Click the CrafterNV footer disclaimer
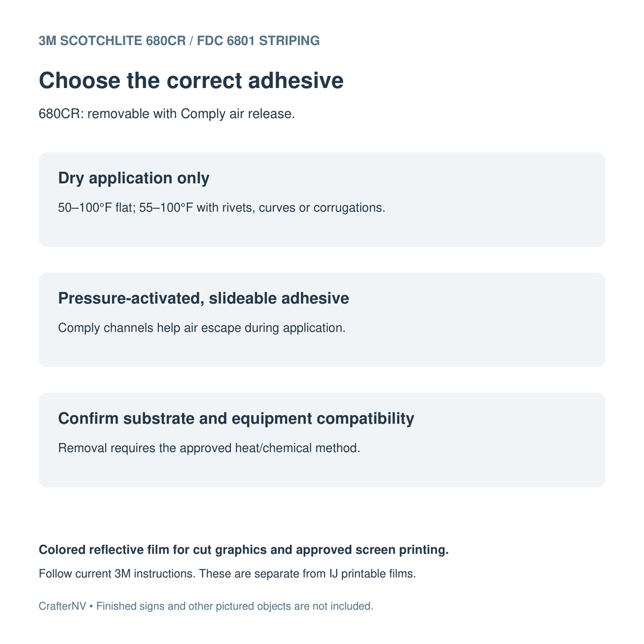 [206, 606]
